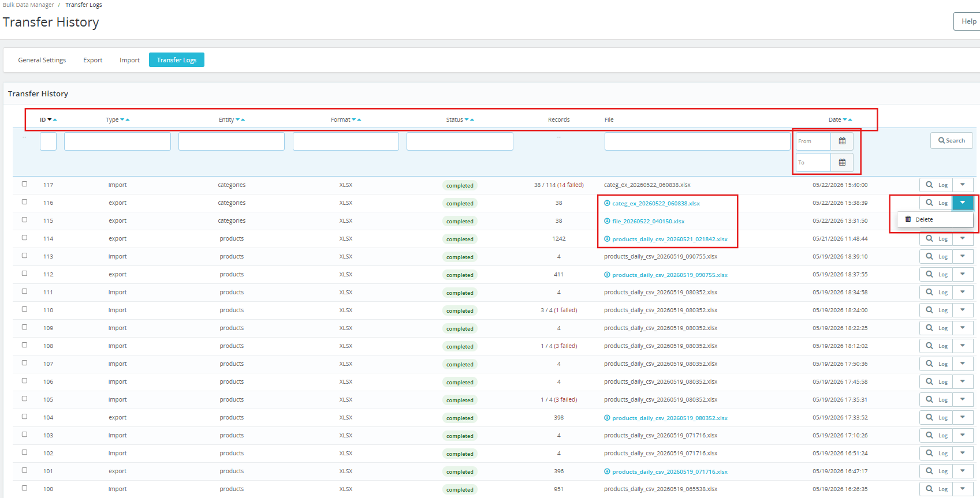Sort Date column ascending
Screen dimensions: 980x498
(x=850, y=119)
